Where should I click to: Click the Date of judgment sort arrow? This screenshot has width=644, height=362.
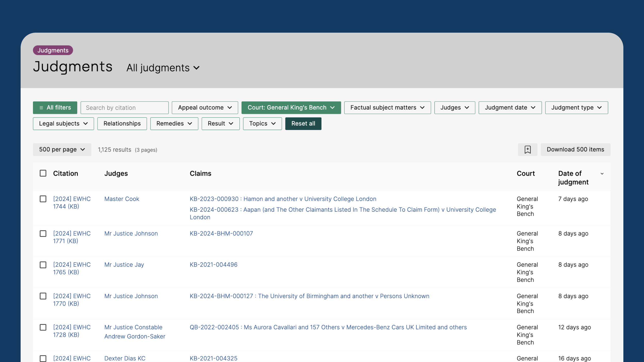point(602,174)
